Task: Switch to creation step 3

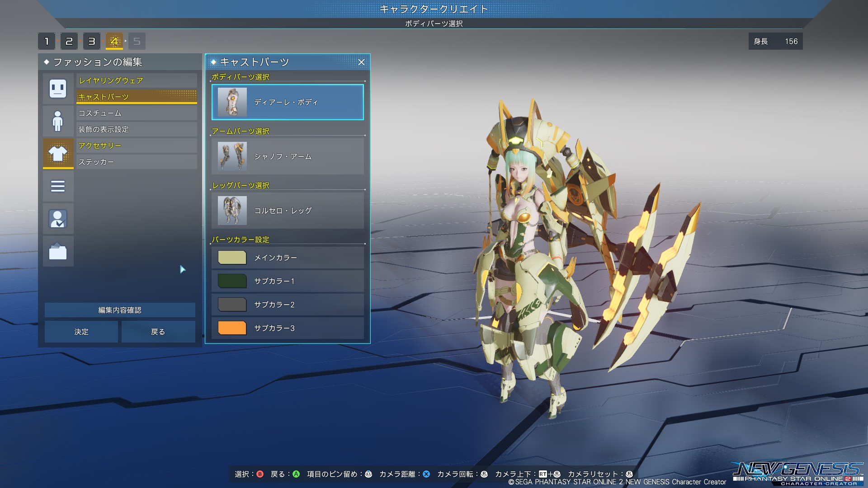Action: click(92, 42)
